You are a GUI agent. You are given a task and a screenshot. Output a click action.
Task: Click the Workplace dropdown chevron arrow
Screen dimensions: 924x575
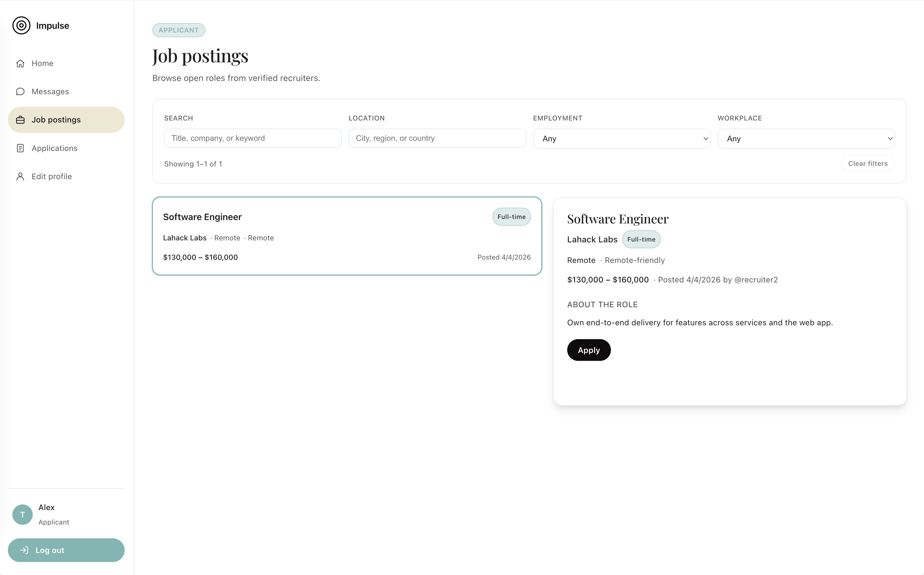(890, 139)
